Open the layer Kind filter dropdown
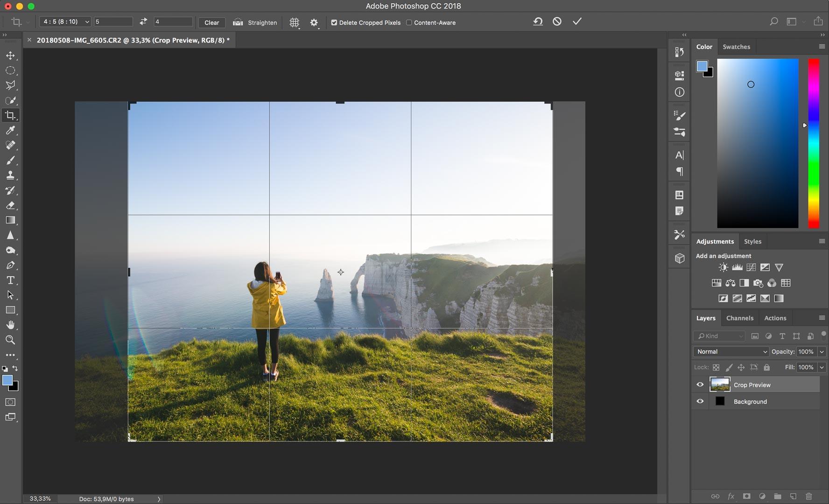The image size is (829, 504). 719,336
